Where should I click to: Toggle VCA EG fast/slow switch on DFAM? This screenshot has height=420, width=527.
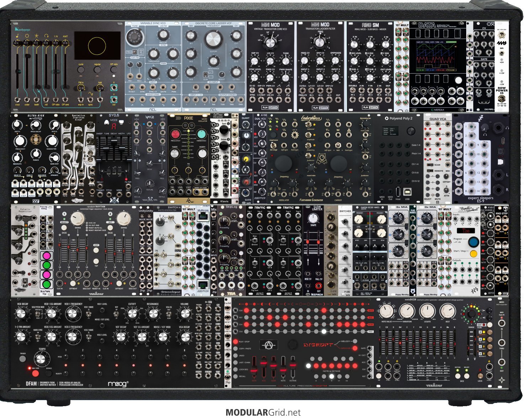click(169, 314)
